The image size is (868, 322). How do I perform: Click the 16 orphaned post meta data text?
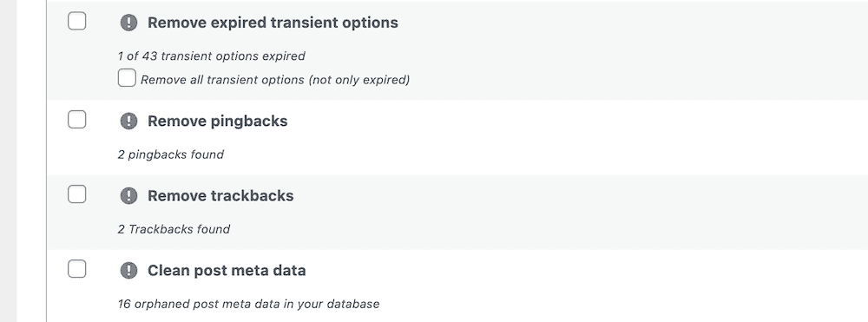click(248, 304)
